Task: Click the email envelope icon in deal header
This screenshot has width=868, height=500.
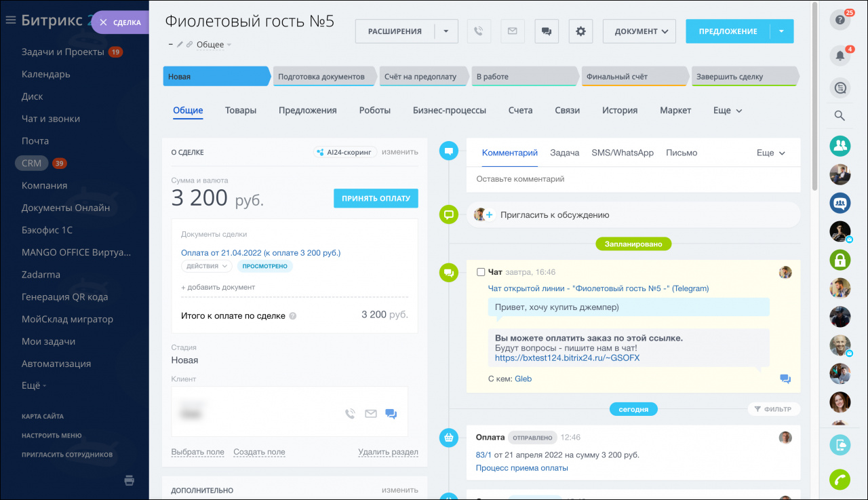Action: [x=513, y=31]
